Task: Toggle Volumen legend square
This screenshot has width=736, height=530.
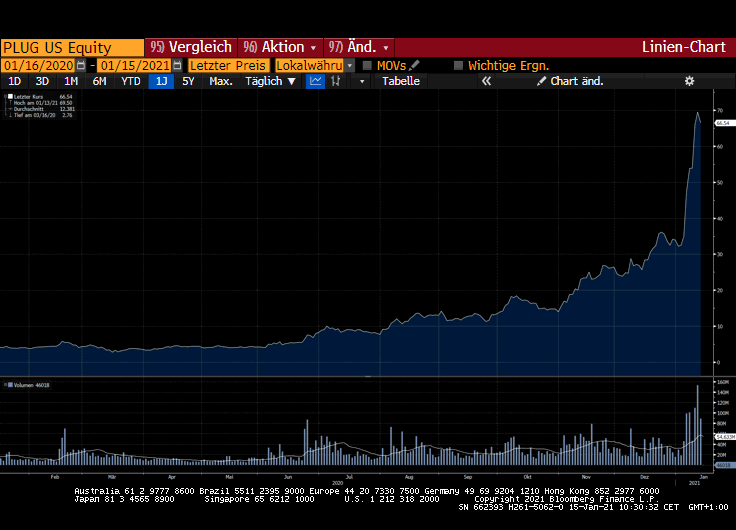Action: coord(10,385)
